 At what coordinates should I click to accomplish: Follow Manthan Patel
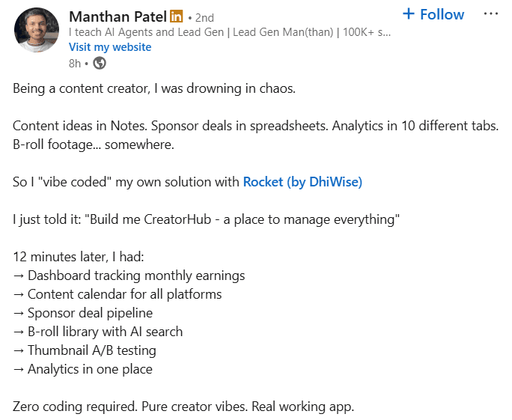click(433, 14)
